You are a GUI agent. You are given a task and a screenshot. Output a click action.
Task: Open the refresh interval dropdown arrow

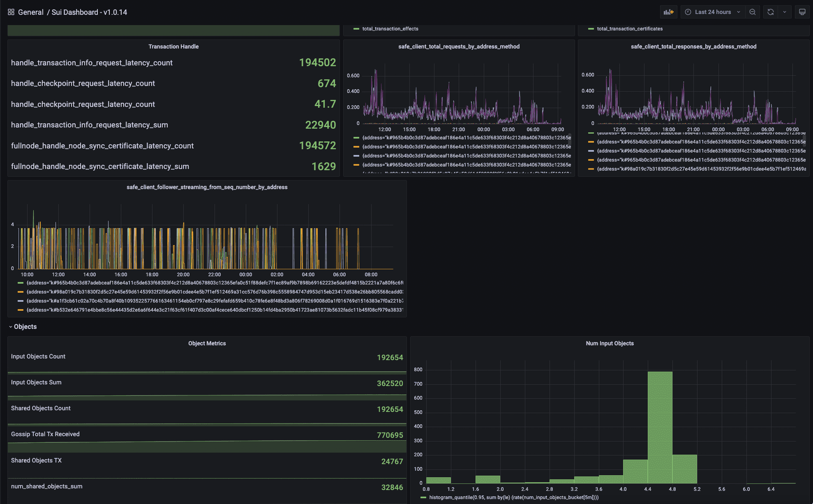click(785, 12)
